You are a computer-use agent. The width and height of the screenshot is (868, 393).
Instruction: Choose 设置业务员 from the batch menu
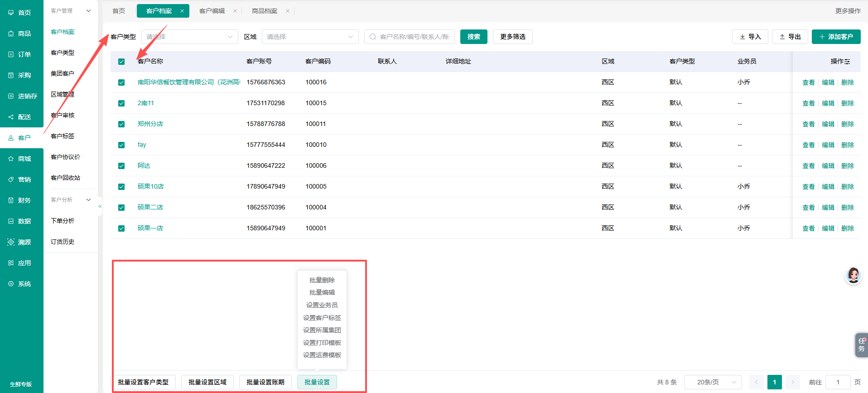click(x=322, y=305)
